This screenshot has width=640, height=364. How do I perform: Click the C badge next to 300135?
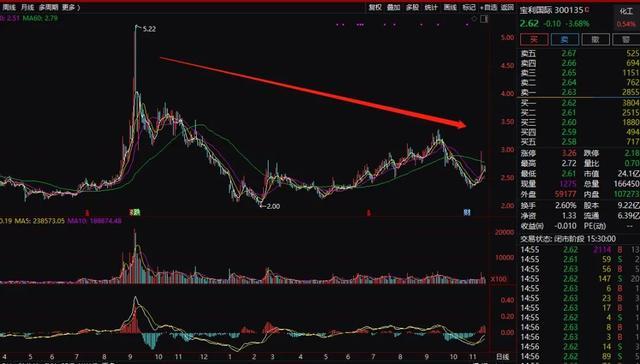pyautogui.click(x=587, y=10)
